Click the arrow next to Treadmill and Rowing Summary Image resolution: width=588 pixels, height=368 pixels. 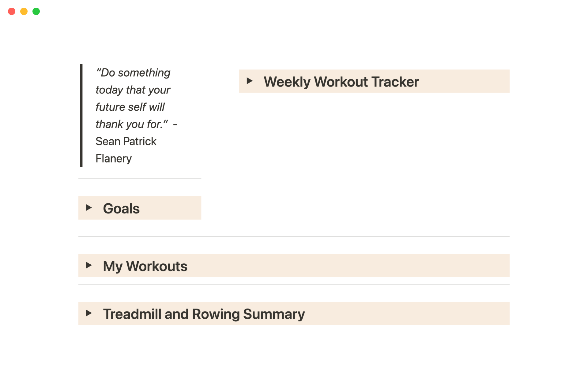(89, 313)
